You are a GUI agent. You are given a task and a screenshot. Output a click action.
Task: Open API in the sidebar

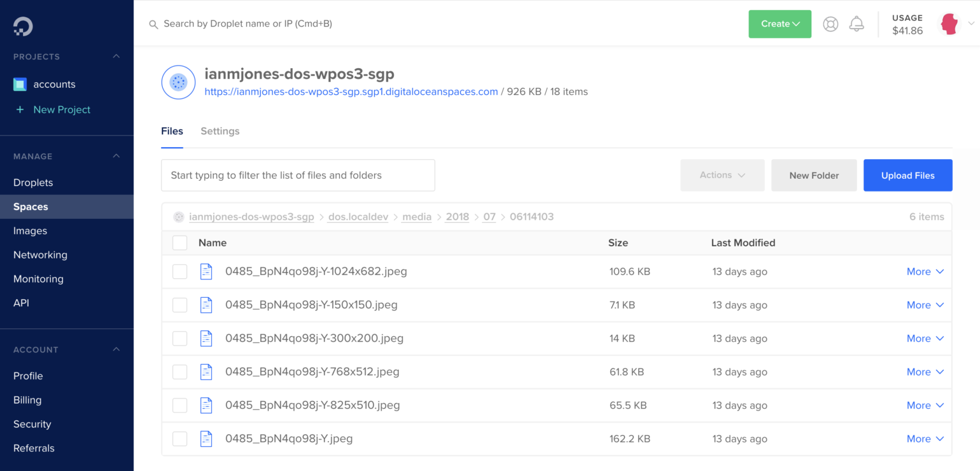coord(21,304)
